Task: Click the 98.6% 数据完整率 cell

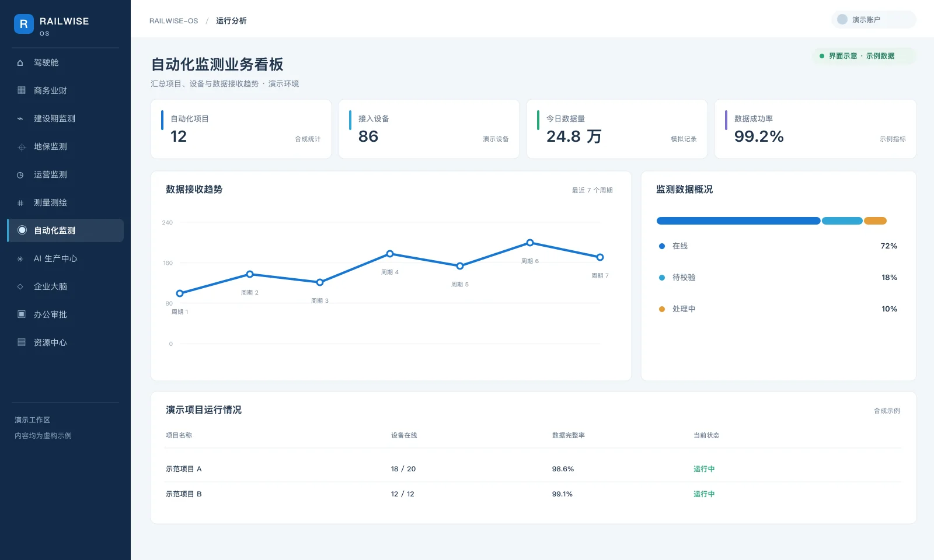Action: [x=563, y=469]
